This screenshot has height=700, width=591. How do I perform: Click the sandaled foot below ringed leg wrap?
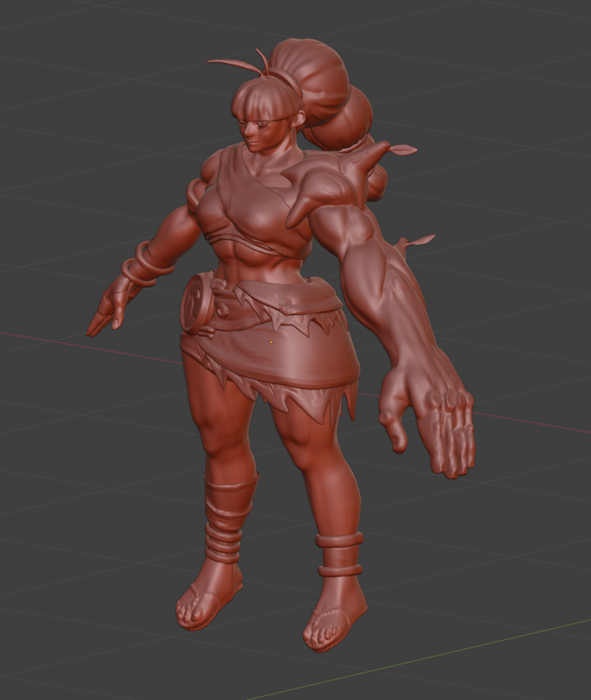(207, 600)
